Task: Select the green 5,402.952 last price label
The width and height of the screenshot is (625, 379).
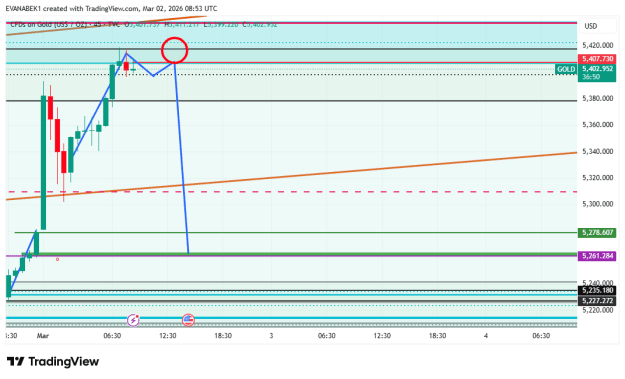Action: [x=597, y=69]
